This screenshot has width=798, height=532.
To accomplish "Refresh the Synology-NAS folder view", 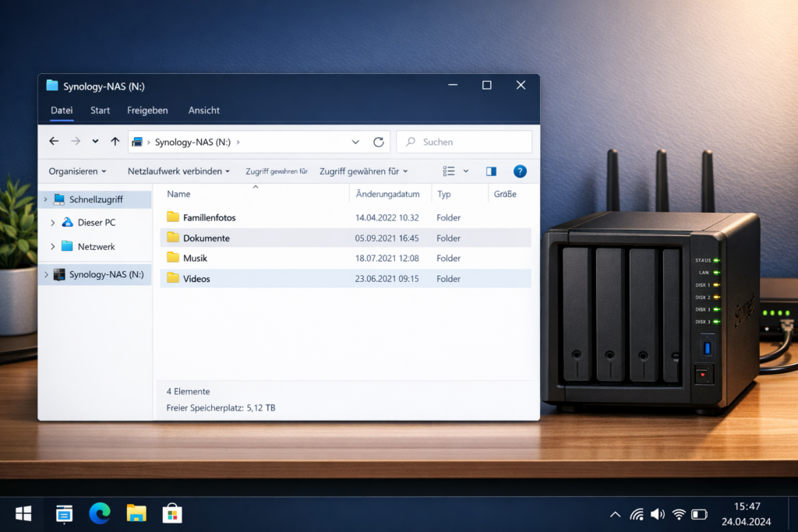I will (x=379, y=142).
